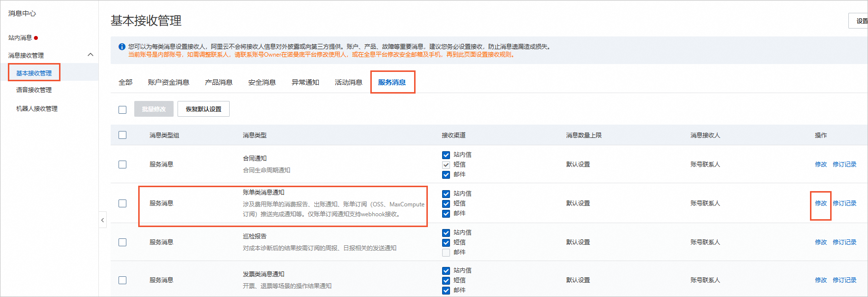
Task: Select the 账单类消息通知 row checkbox
Action: pyautogui.click(x=122, y=203)
